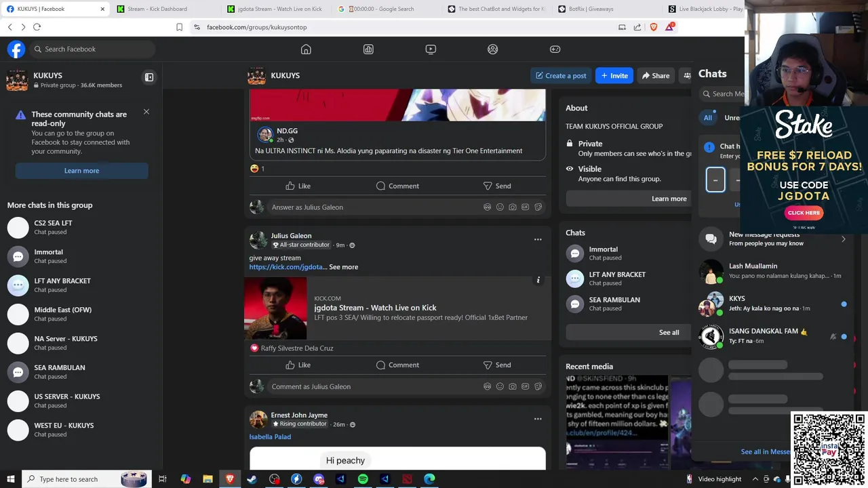Add GIF in Comment as Julius Galeon

(525, 386)
